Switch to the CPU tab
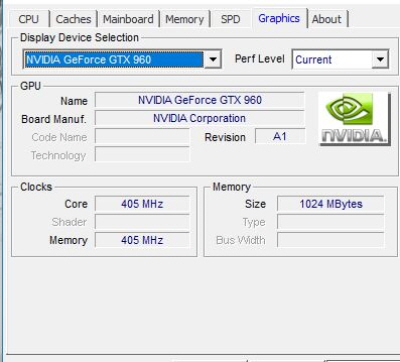This screenshot has width=400, height=362. coord(29,19)
